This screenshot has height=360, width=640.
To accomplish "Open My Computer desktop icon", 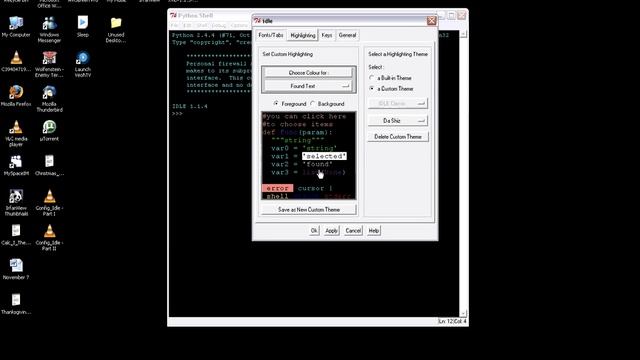I will tap(16, 26).
